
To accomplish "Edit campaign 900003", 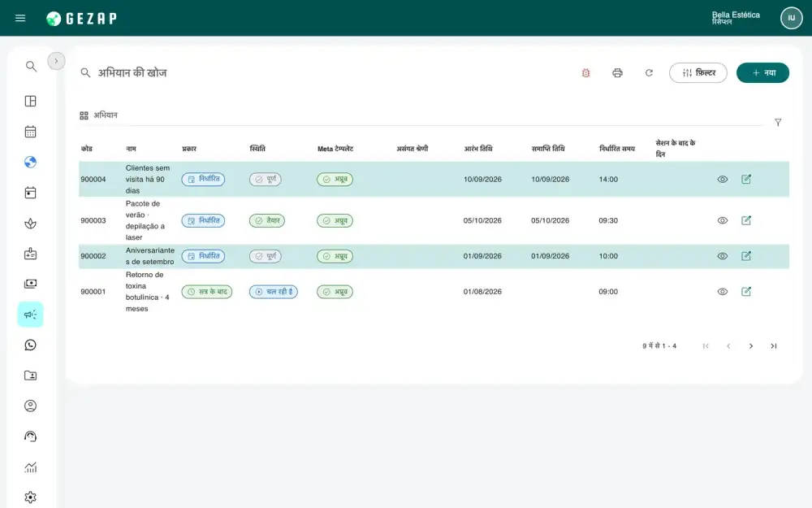I will tap(746, 220).
